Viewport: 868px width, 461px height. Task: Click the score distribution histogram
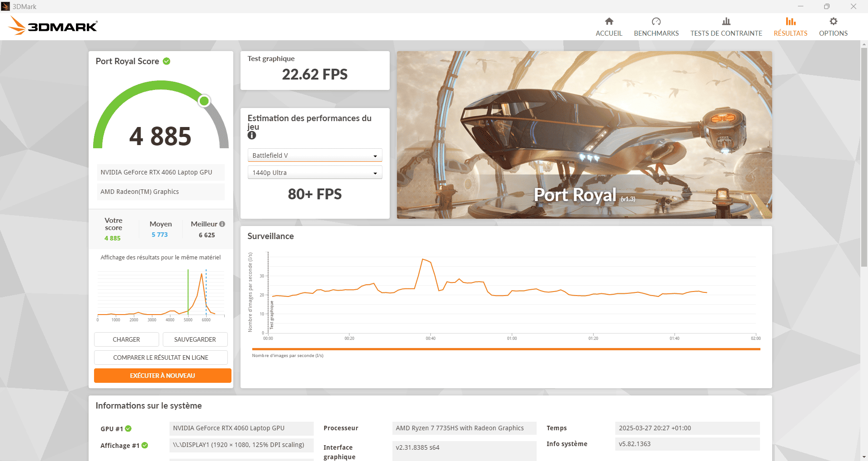tap(161, 295)
